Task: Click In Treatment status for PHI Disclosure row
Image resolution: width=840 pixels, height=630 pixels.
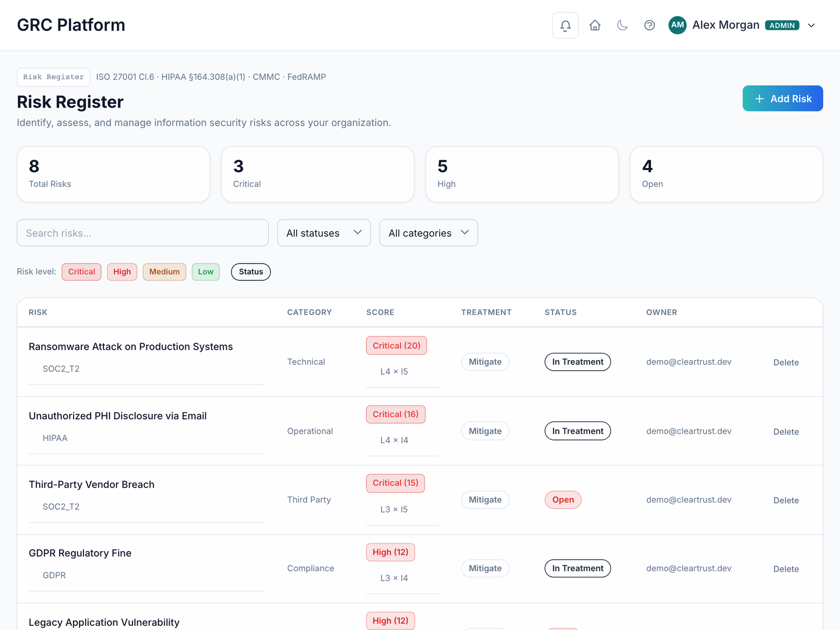Action: point(577,431)
